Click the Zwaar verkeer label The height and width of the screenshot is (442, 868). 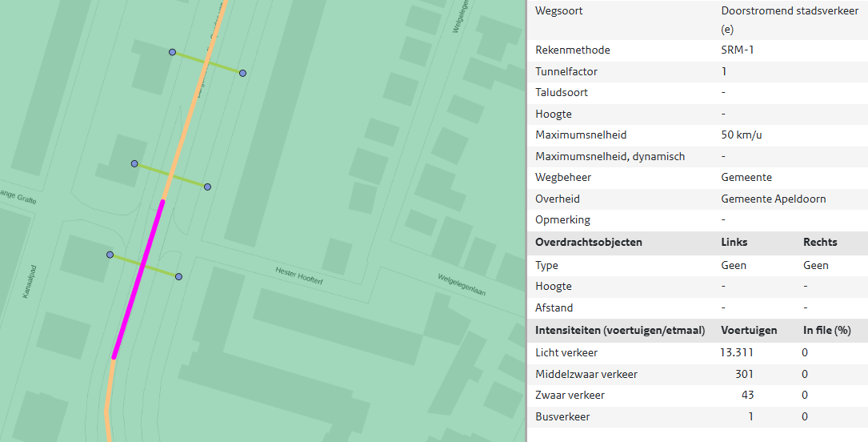[570, 396]
